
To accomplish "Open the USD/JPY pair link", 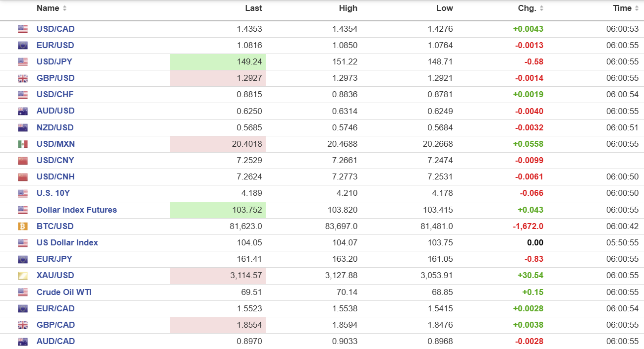I will pyautogui.click(x=54, y=62).
